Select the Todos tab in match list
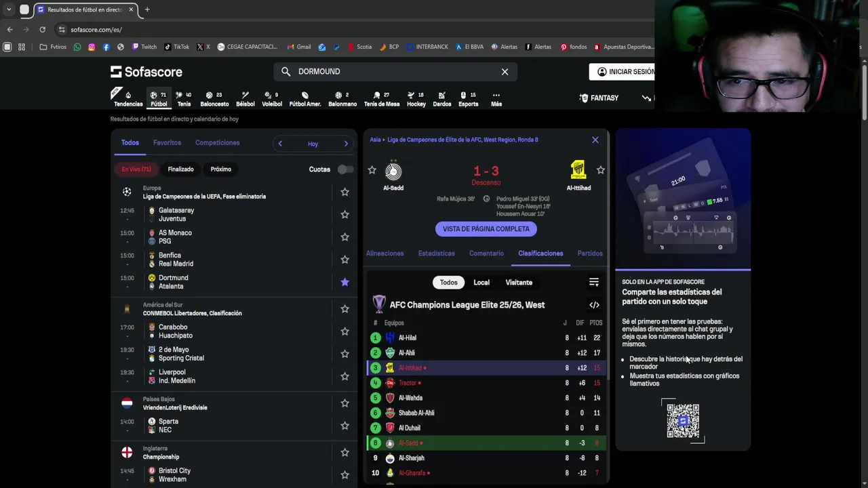The width and height of the screenshot is (868, 488). pos(130,143)
